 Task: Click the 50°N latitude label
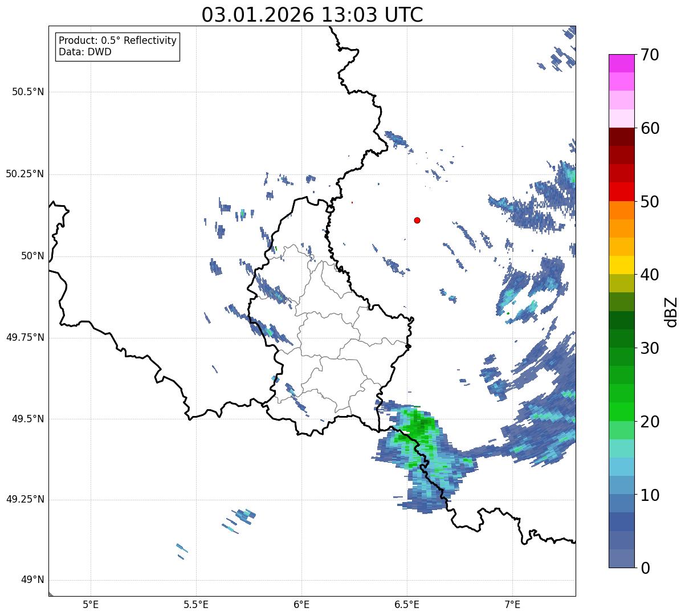click(32, 256)
